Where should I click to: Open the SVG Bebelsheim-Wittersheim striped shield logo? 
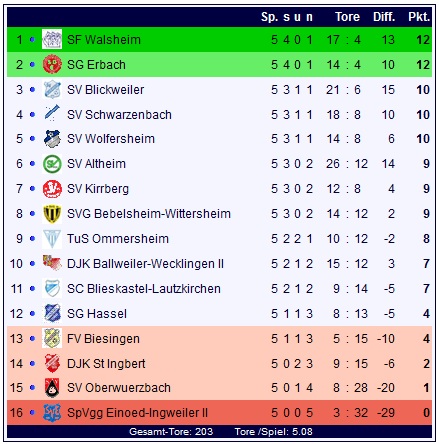pyautogui.click(x=52, y=214)
